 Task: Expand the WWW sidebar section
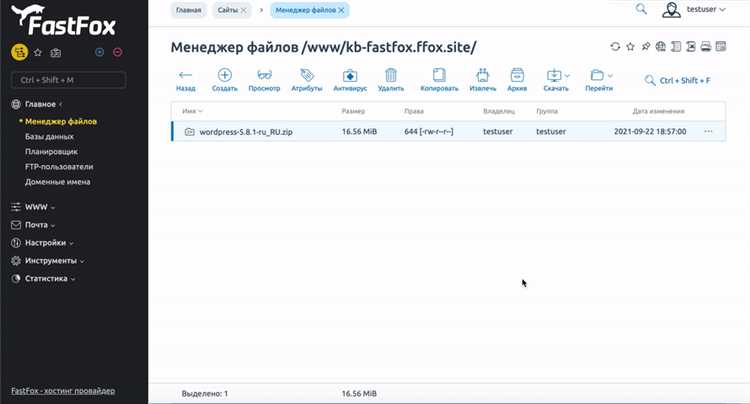[x=33, y=207]
